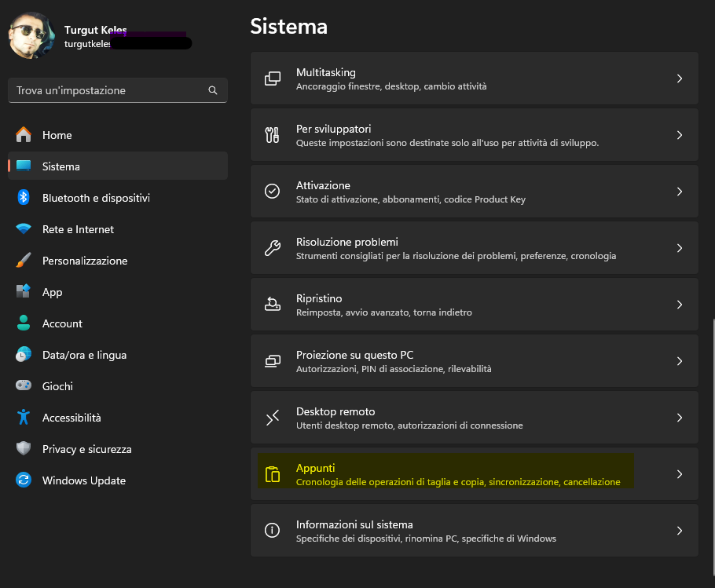Expand the Multitasking chevron arrow
This screenshot has height=588, width=715.
click(x=680, y=79)
